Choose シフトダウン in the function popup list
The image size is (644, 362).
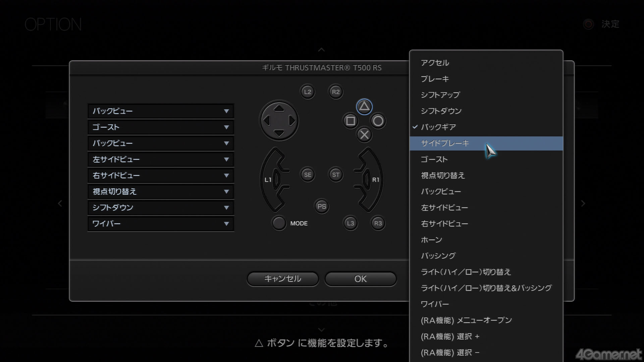pyautogui.click(x=486, y=111)
